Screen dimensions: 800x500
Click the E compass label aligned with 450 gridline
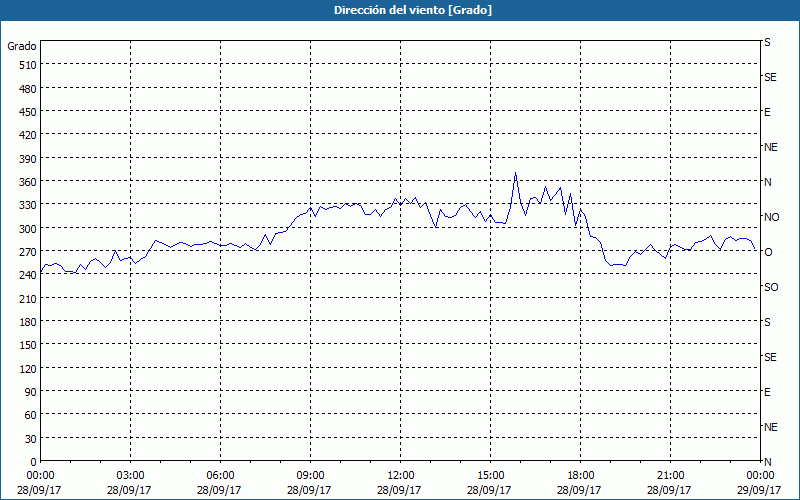click(x=767, y=112)
